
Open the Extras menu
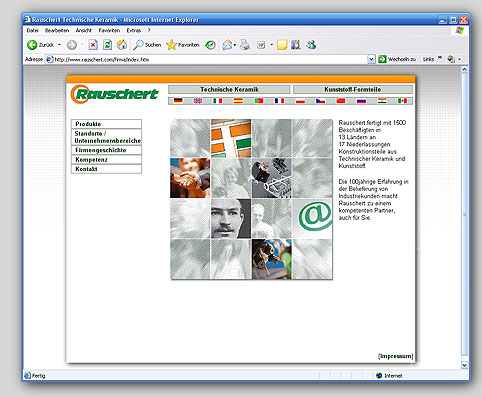(134, 30)
